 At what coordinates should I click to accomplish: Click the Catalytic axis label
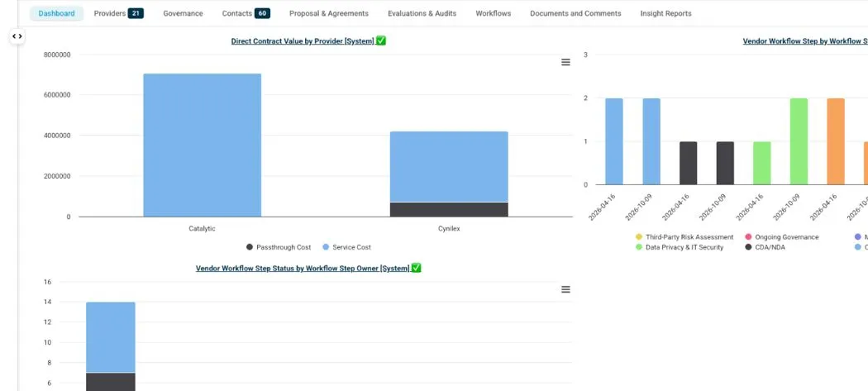click(x=202, y=228)
